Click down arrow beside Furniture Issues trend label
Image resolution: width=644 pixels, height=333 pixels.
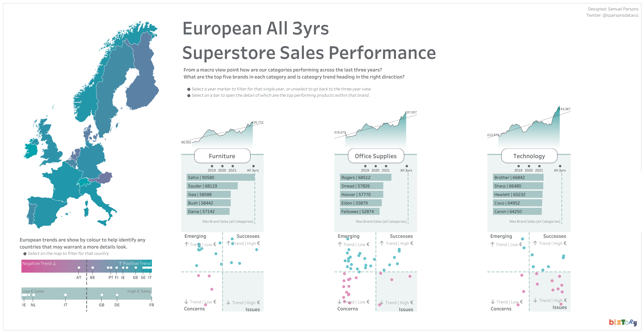coord(228,302)
